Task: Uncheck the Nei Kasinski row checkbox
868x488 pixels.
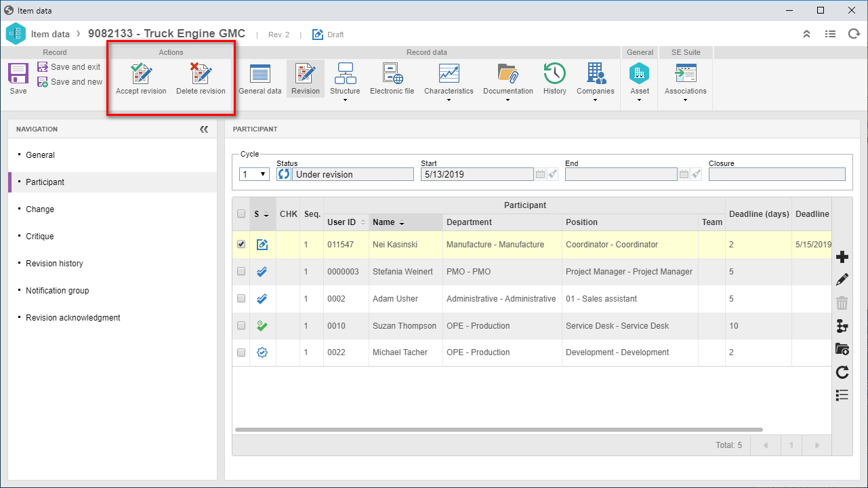Action: click(x=241, y=245)
